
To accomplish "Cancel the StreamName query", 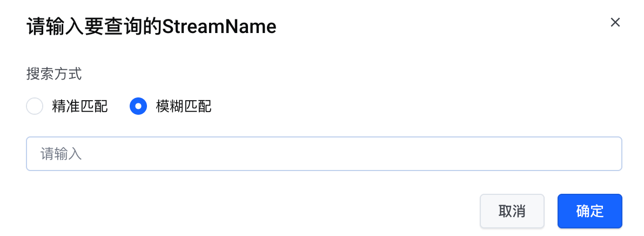I will pos(512,211).
